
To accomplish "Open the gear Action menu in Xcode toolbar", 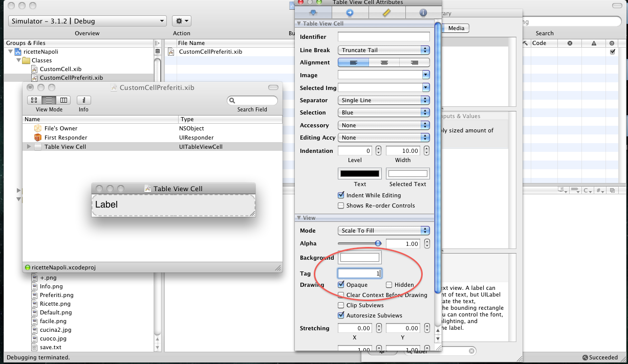I will click(181, 21).
